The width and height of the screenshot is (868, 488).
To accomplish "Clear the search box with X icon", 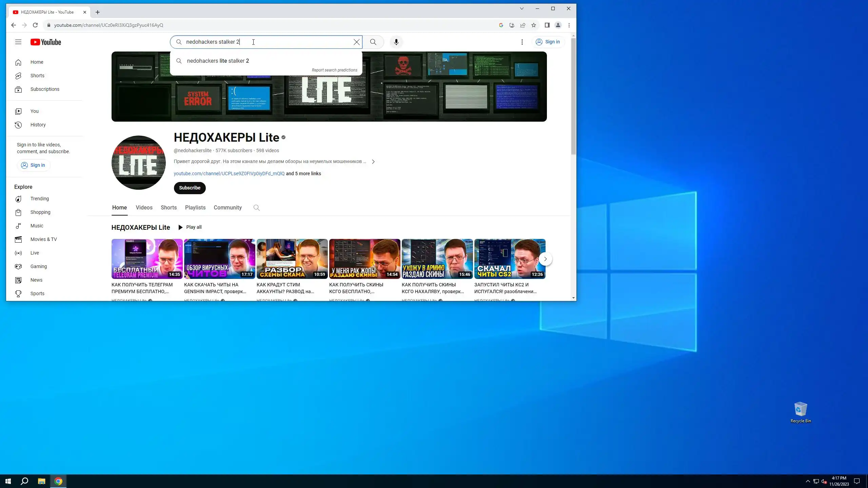I will point(356,42).
